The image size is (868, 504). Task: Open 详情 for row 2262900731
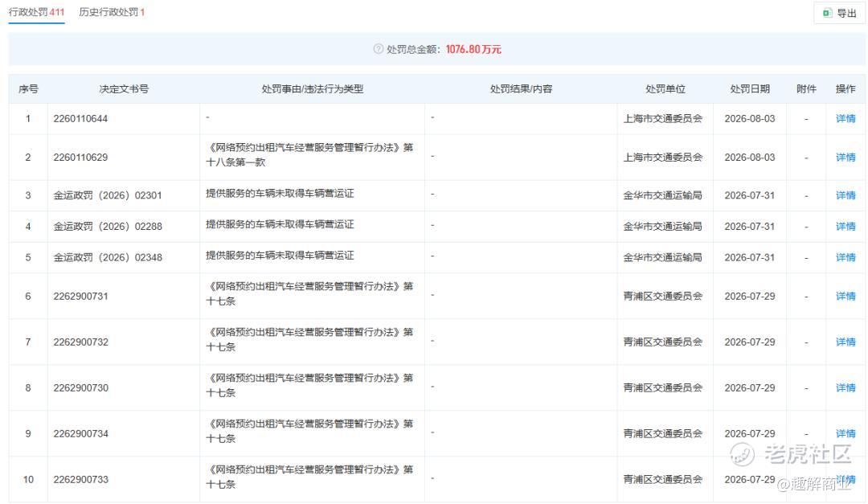tap(845, 297)
